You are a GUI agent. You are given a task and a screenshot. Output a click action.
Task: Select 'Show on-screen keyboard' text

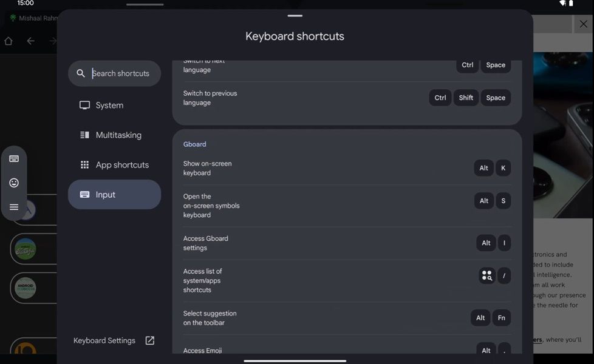pyautogui.click(x=207, y=168)
